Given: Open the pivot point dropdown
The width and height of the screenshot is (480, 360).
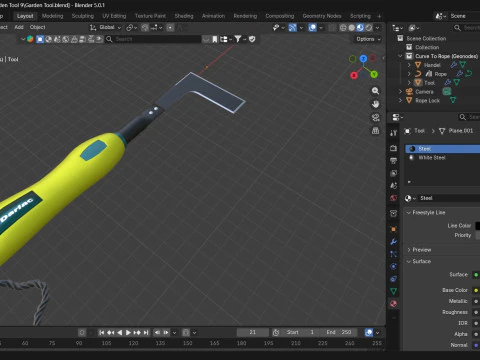Looking at the screenshot, I should point(132,28).
